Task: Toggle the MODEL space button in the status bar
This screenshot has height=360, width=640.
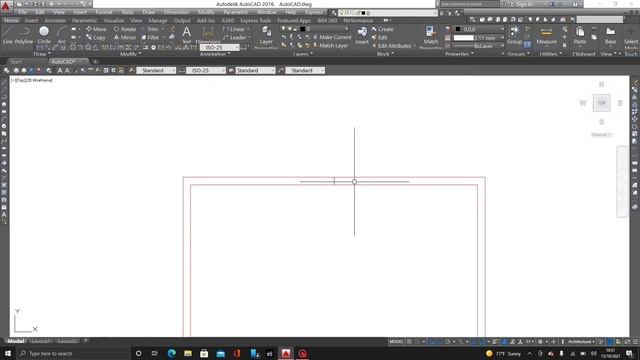Action: coord(396,341)
